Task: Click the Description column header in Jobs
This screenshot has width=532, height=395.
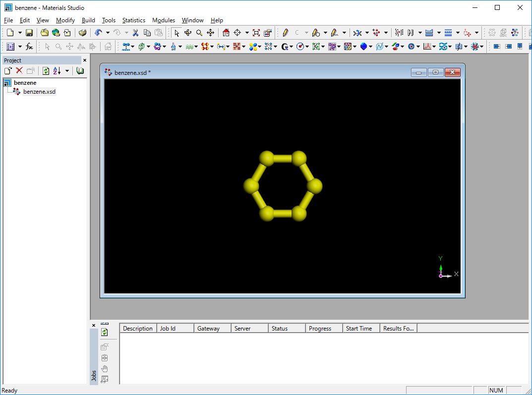Action: 138,328
